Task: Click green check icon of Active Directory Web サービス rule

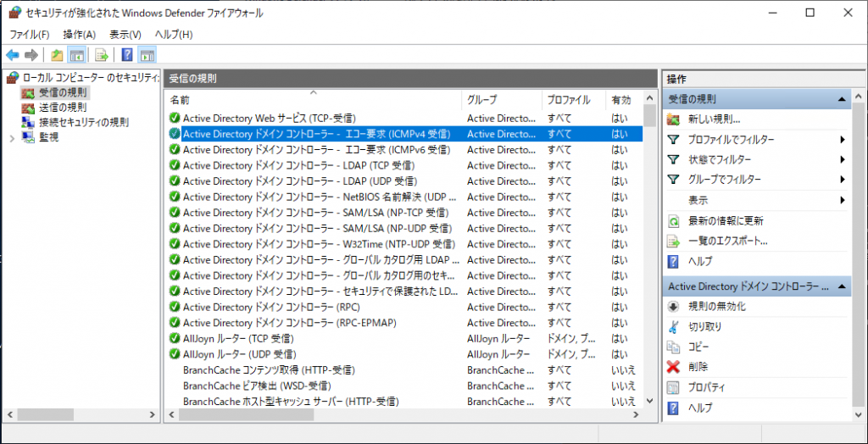Action: tap(175, 118)
